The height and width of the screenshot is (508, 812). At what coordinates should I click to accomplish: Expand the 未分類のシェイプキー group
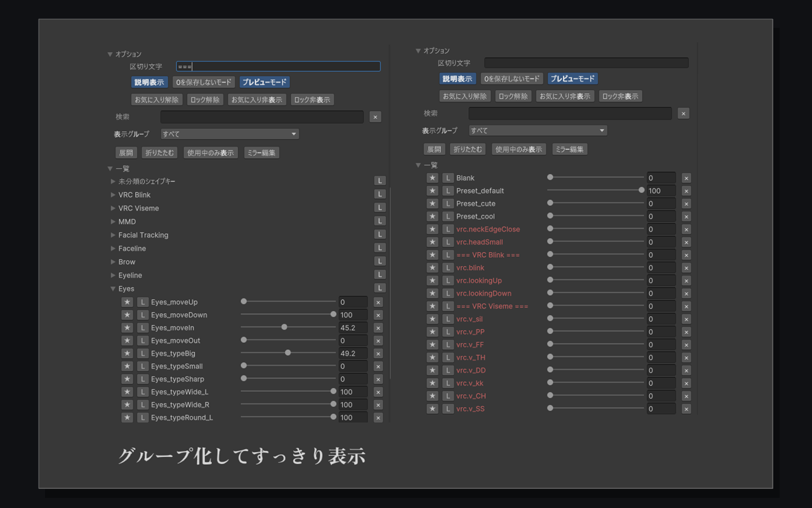(114, 182)
